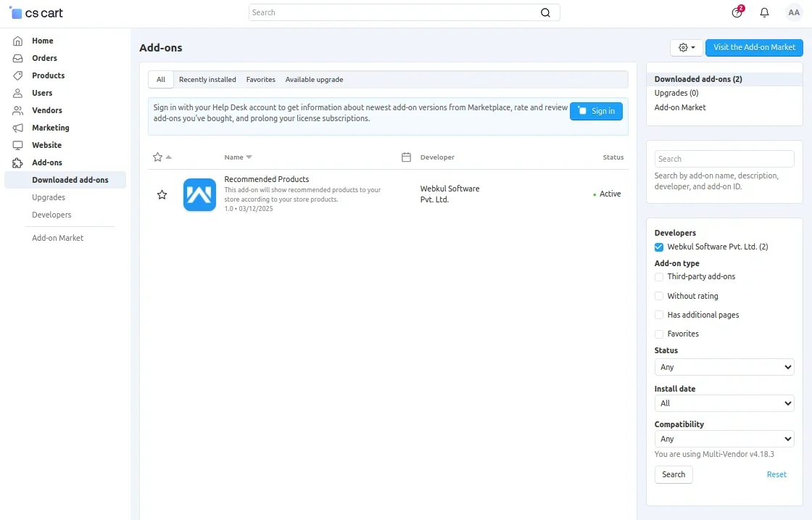Click the notification bell in the top bar
Viewport: 812px width, 520px height.
pos(764,12)
